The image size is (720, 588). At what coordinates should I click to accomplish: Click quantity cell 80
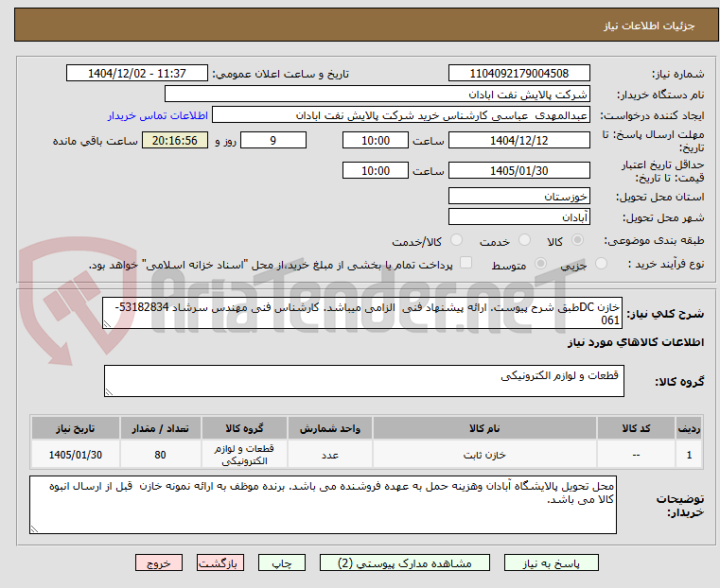160,455
